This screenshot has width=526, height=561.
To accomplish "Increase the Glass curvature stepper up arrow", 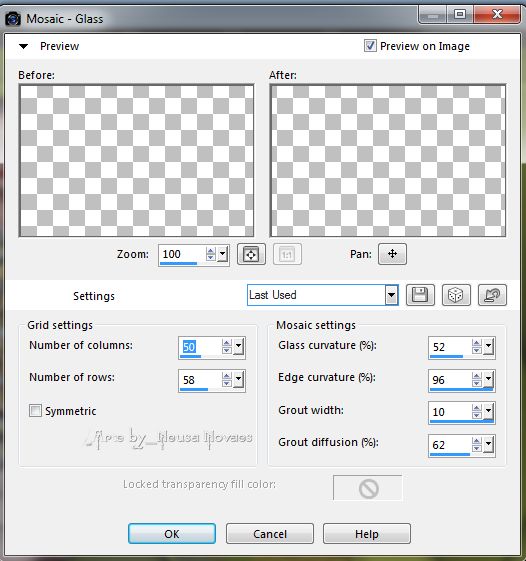I will tap(476, 343).
